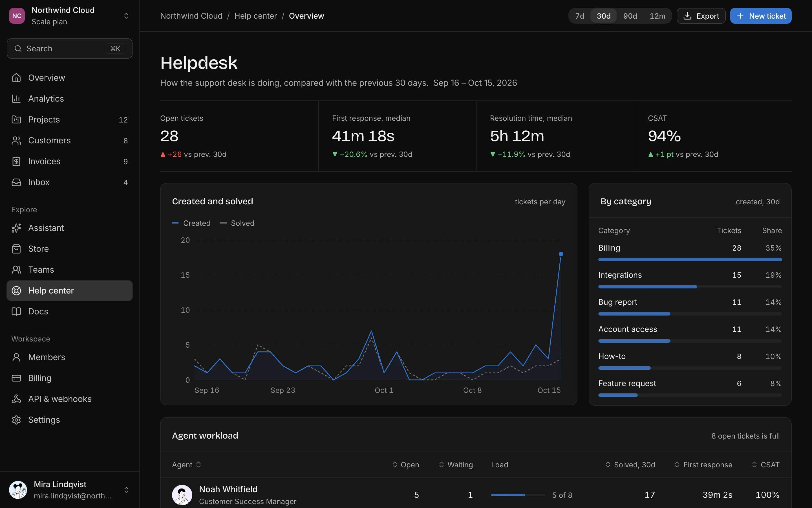This screenshot has width=812, height=508.
Task: Open the Mira Lindqvist account menu
Action: pyautogui.click(x=69, y=490)
